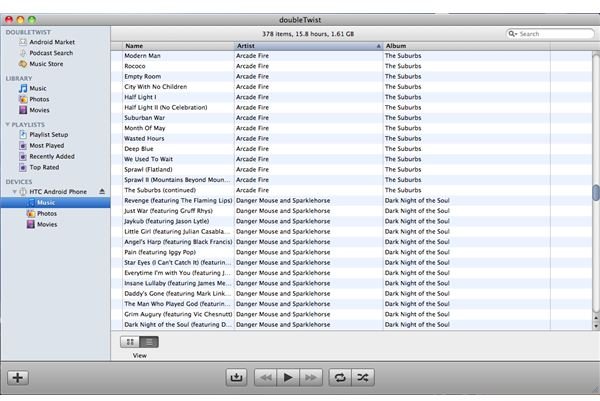600x401 pixels.
Task: Open Recently Added playlist
Action: [x=47, y=156]
